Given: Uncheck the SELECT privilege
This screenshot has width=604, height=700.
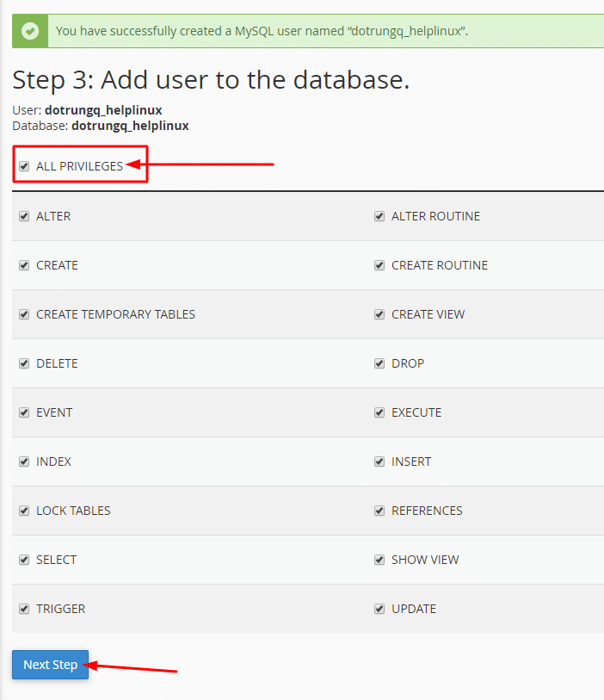Looking at the screenshot, I should (24, 560).
